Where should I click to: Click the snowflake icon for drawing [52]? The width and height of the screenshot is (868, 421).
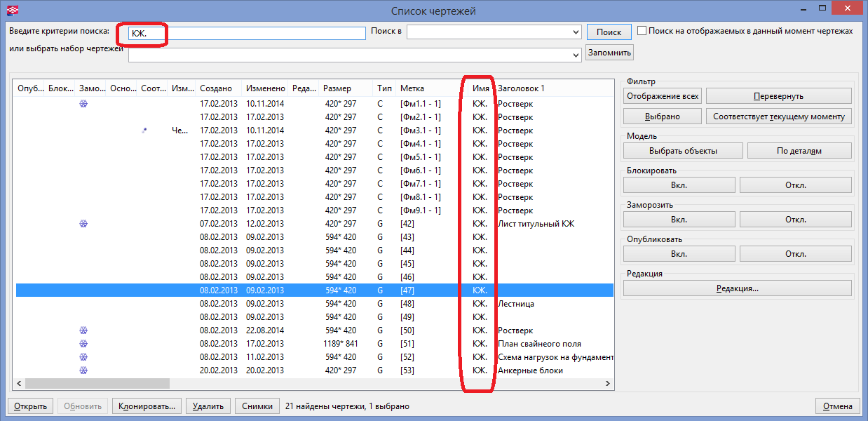(x=83, y=357)
